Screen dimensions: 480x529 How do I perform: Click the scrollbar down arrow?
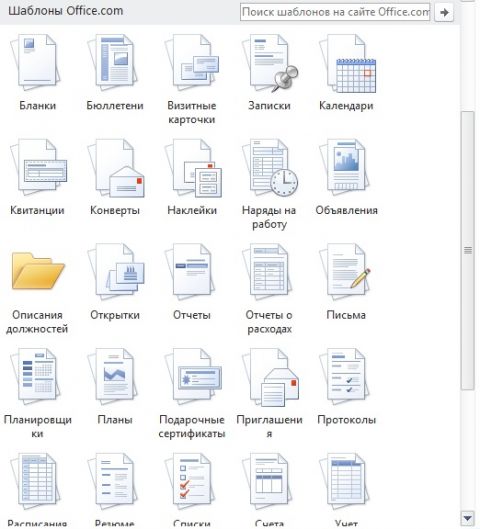tap(468, 518)
